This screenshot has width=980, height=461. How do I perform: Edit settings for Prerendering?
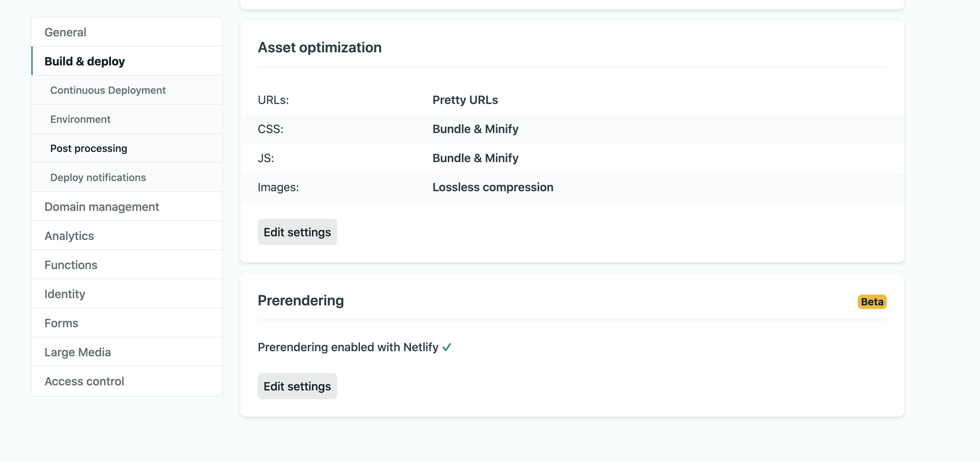[297, 386]
